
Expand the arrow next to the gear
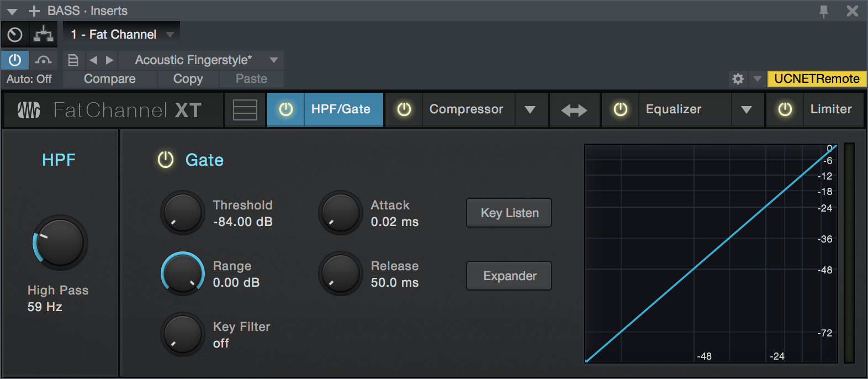coord(758,79)
